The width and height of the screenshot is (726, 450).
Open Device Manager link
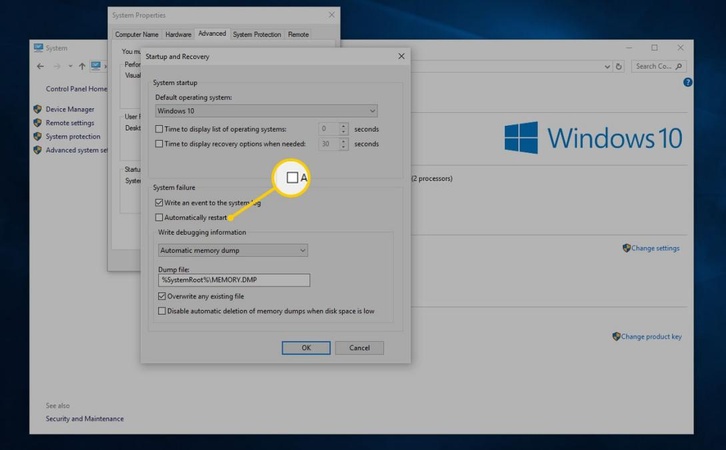70,109
